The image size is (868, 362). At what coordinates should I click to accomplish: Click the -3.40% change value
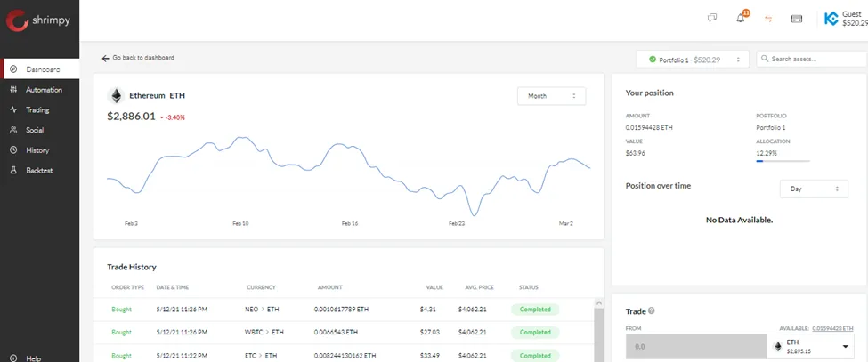174,117
